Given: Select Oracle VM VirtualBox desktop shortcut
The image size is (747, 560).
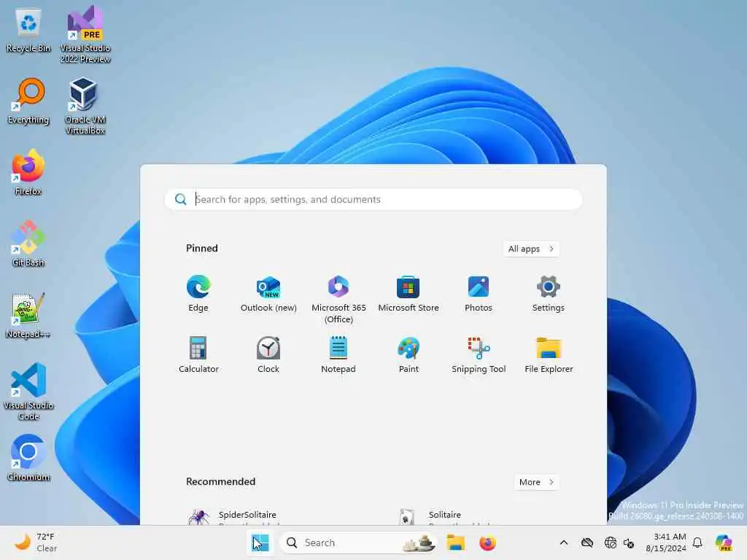Looking at the screenshot, I should pyautogui.click(x=85, y=106).
